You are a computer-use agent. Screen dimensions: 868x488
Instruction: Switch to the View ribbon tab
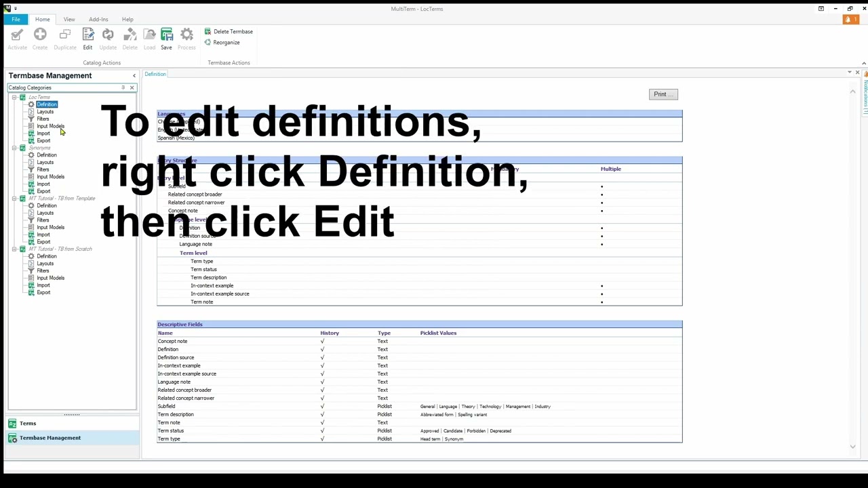[x=69, y=19]
